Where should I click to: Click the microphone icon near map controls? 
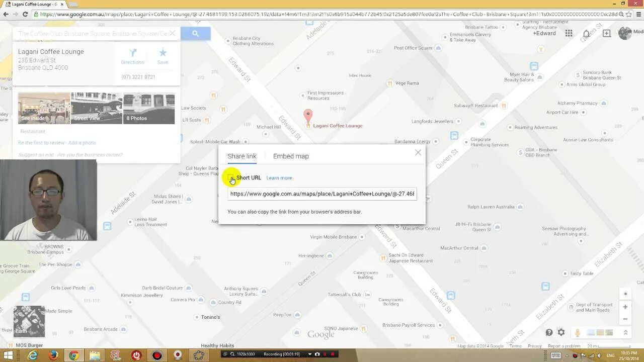click(x=577, y=332)
